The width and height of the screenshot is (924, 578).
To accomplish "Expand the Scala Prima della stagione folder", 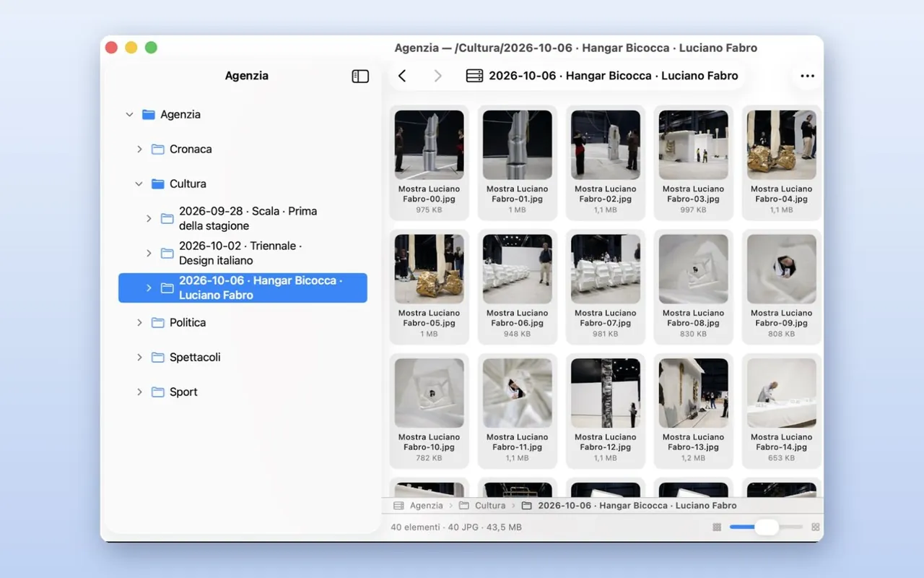I will pos(149,218).
